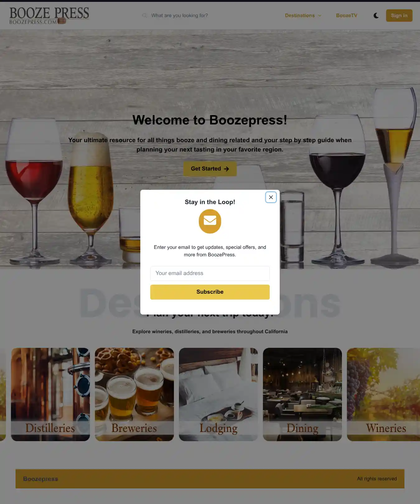
Task: Click the Get Started button
Action: coord(210,169)
